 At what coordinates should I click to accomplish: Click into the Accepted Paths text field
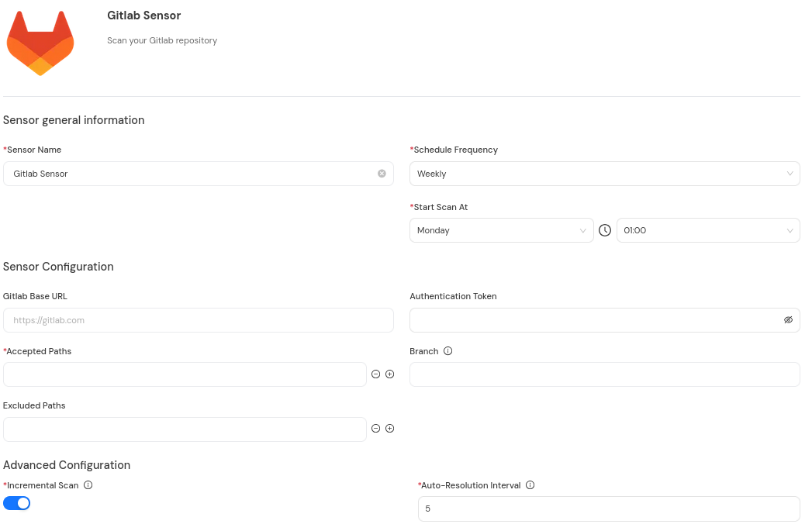tap(185, 374)
